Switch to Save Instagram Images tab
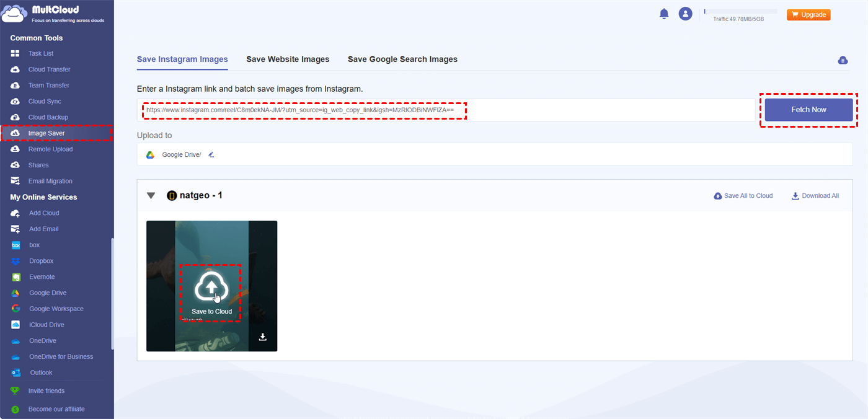 click(x=182, y=60)
